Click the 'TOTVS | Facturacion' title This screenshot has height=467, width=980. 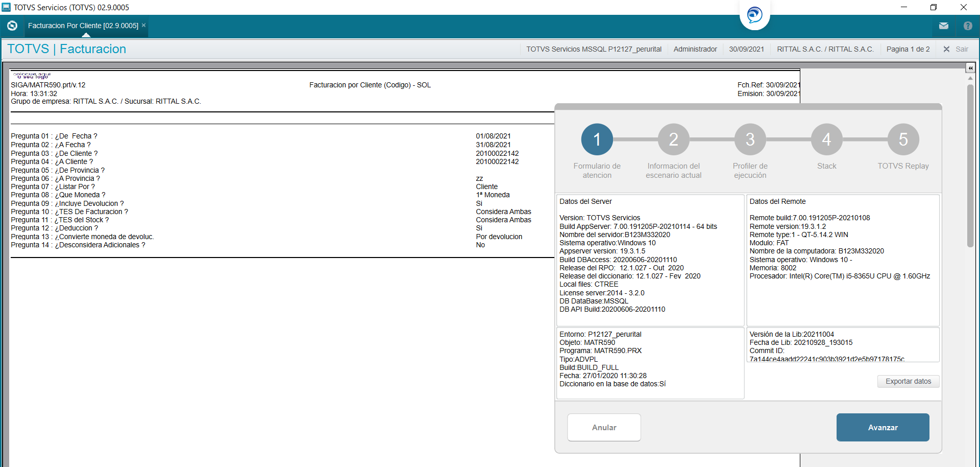(67, 49)
